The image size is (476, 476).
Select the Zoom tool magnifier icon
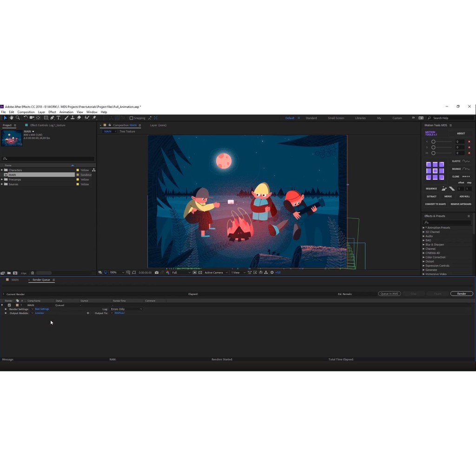point(18,118)
